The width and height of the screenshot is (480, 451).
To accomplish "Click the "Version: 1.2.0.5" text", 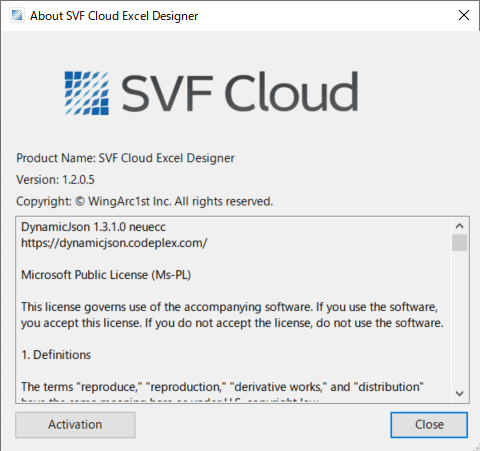I will click(55, 180).
